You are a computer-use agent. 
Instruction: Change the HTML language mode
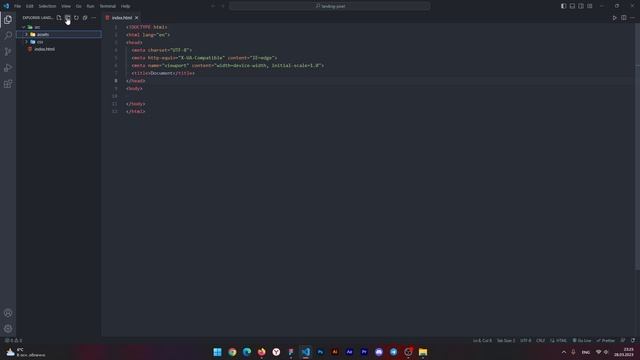559,340
